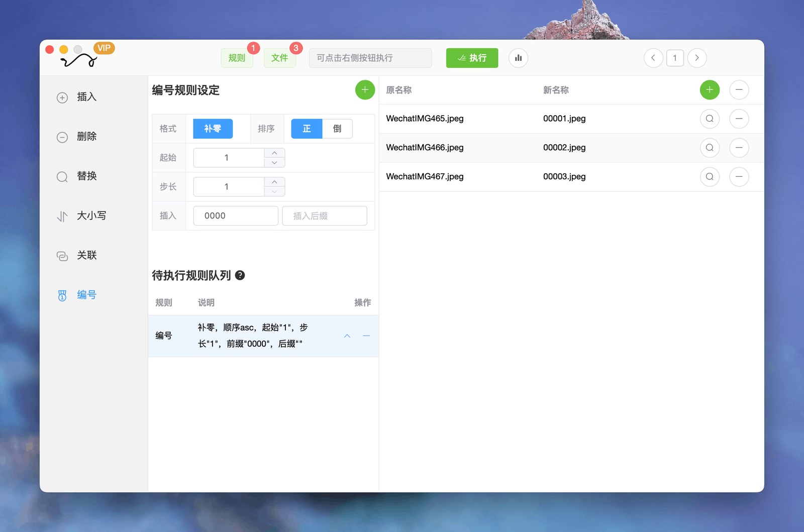Click the statistics bar chart icon
This screenshot has width=804, height=532.
pyautogui.click(x=518, y=58)
